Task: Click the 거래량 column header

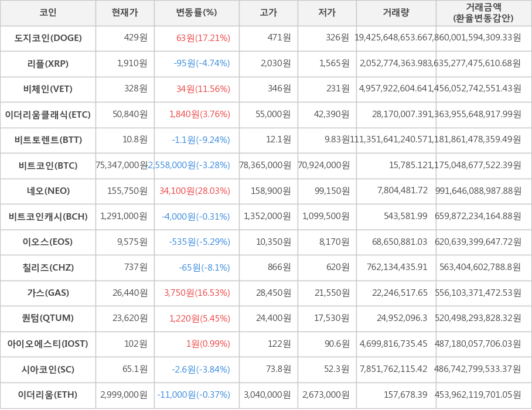Action: 396,13
